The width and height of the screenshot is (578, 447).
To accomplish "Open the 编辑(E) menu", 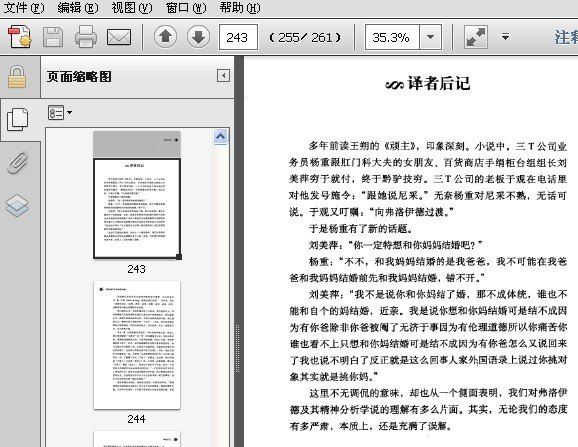I will tap(78, 8).
